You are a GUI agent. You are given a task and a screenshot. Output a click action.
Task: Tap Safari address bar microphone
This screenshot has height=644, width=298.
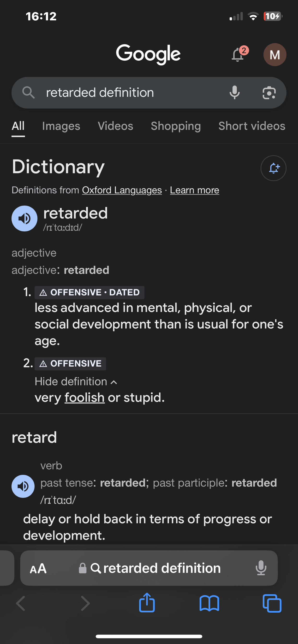coord(261,568)
